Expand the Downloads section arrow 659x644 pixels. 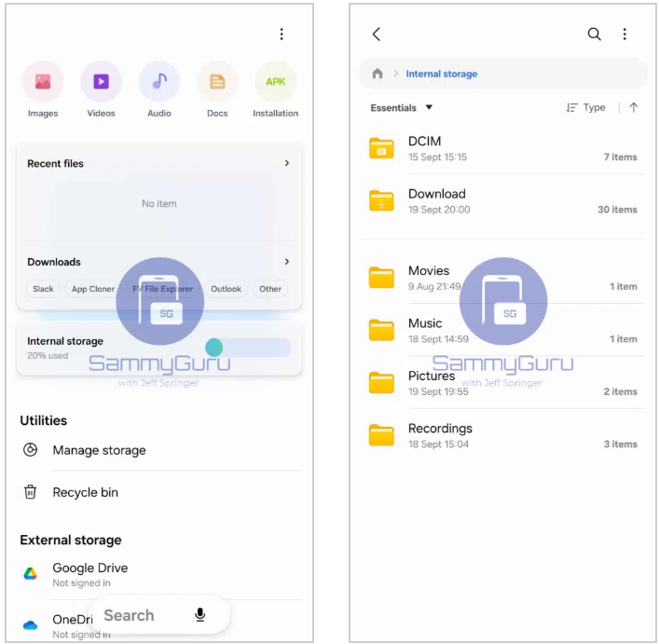(x=287, y=262)
